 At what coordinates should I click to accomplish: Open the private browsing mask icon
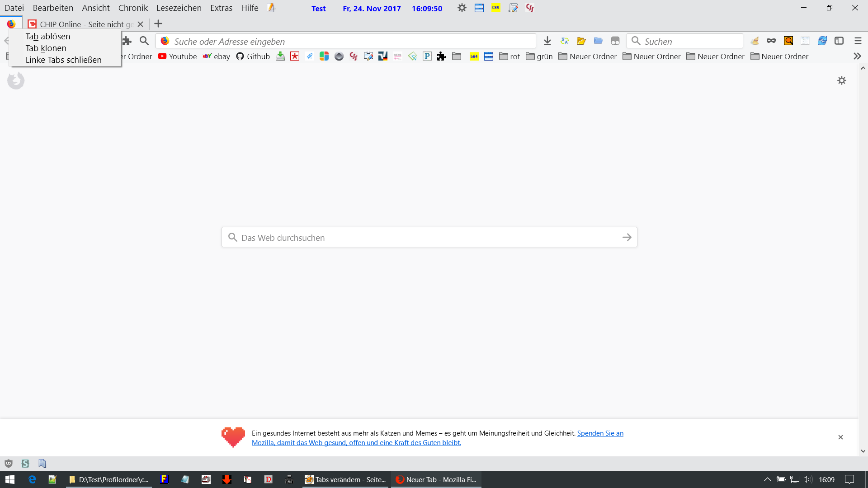(771, 41)
